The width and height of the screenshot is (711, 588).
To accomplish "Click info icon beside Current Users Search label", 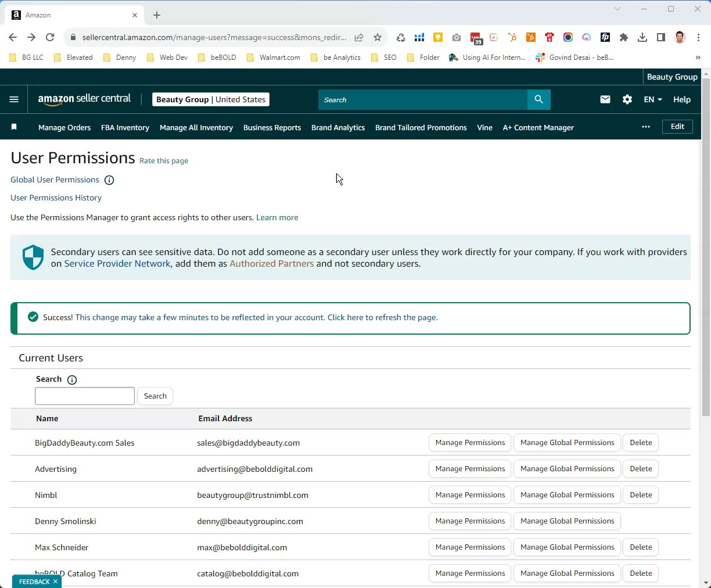I will pos(72,380).
